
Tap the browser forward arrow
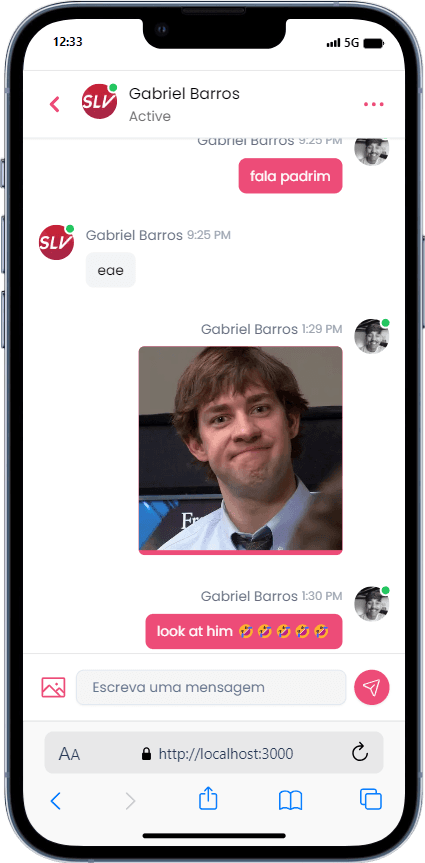click(130, 801)
